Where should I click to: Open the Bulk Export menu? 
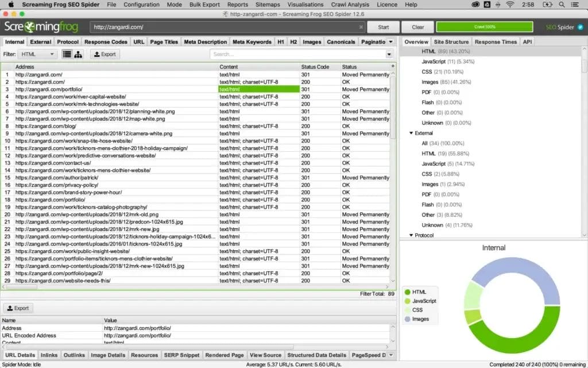click(x=204, y=5)
